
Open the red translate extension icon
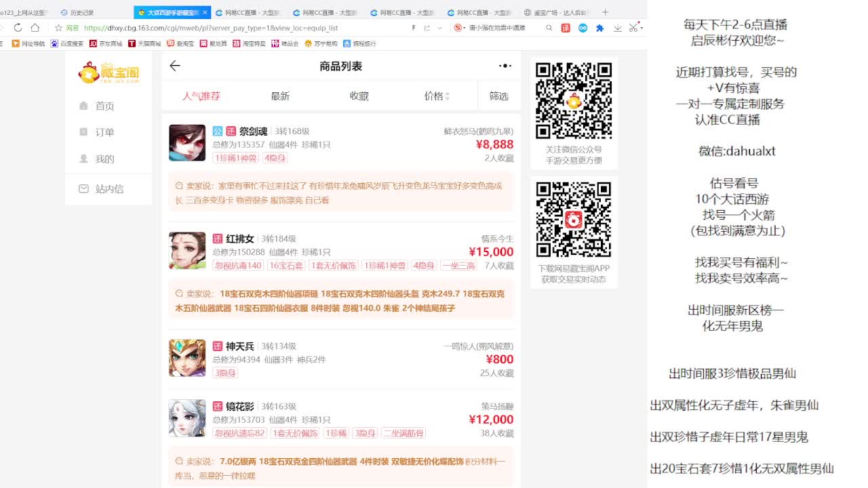[566, 28]
